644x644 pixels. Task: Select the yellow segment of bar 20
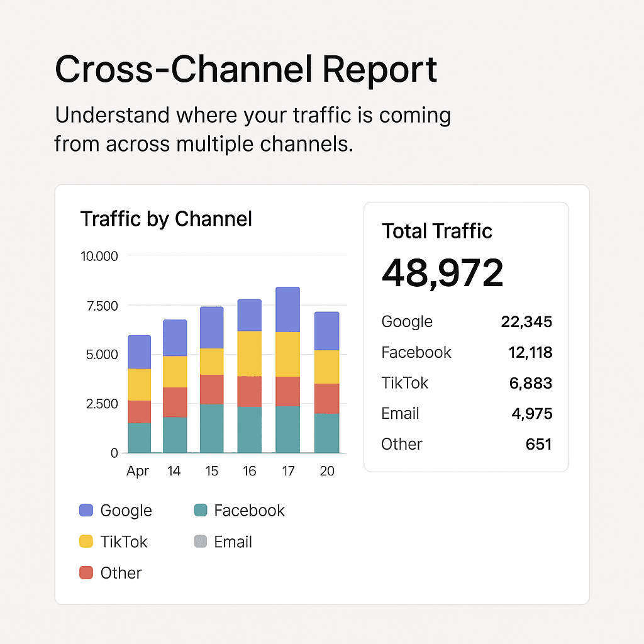pyautogui.click(x=326, y=367)
